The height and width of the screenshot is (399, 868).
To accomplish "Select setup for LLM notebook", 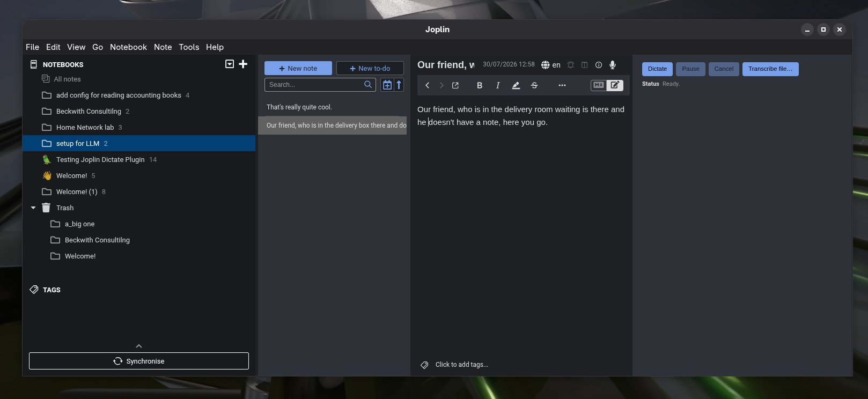I will [139, 143].
